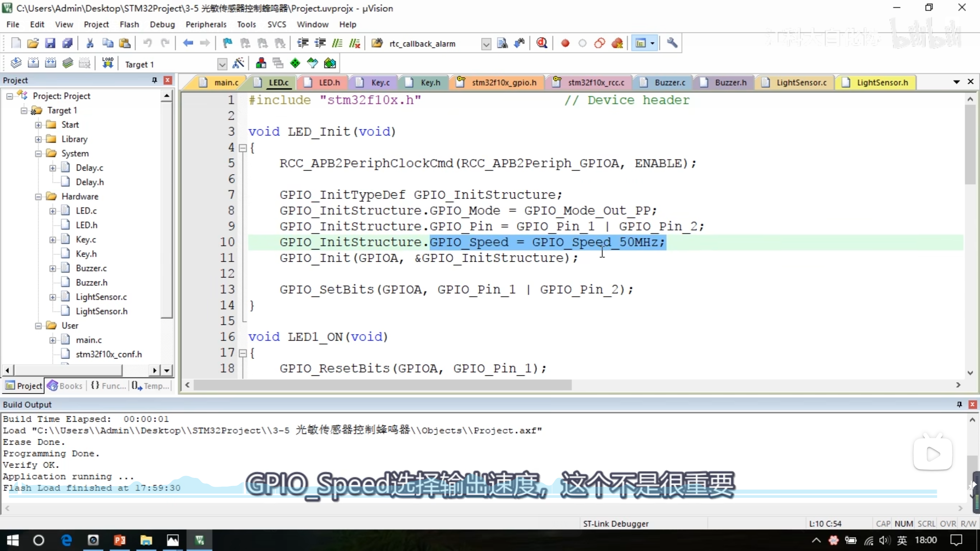Click the Start/Stop Debug Session icon

[542, 43]
